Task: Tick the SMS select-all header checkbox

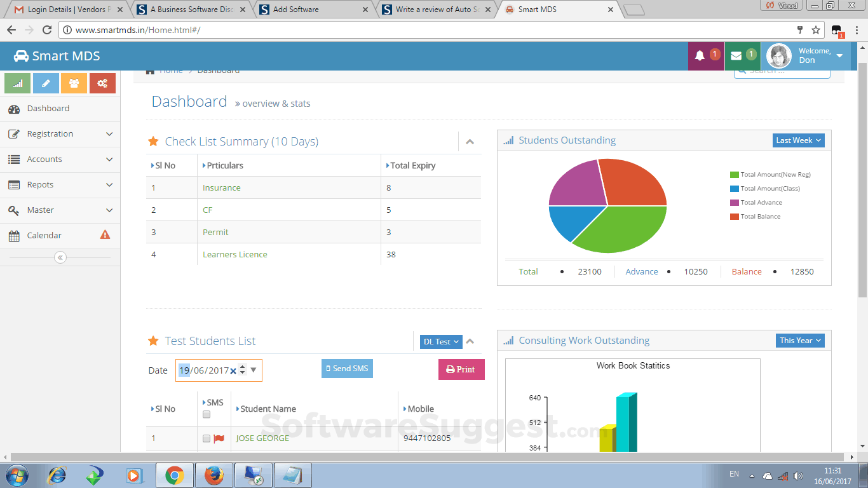Action: coord(207,414)
